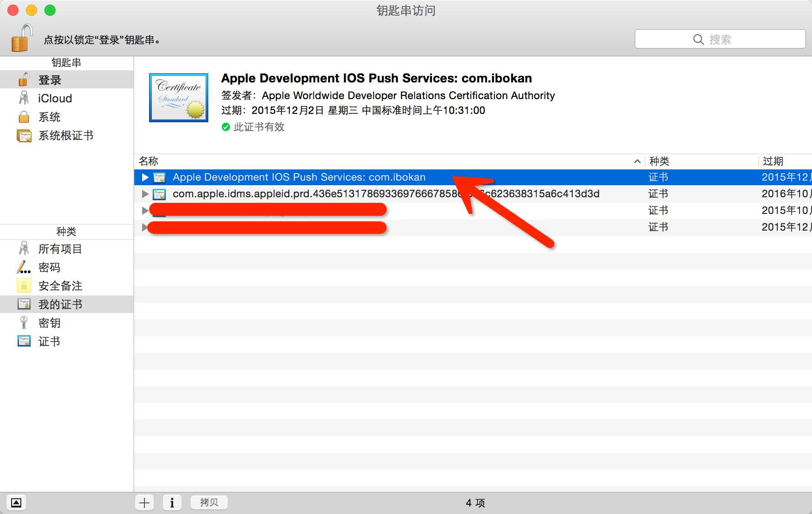
Task: Show 所有项目 category
Action: (x=67, y=249)
